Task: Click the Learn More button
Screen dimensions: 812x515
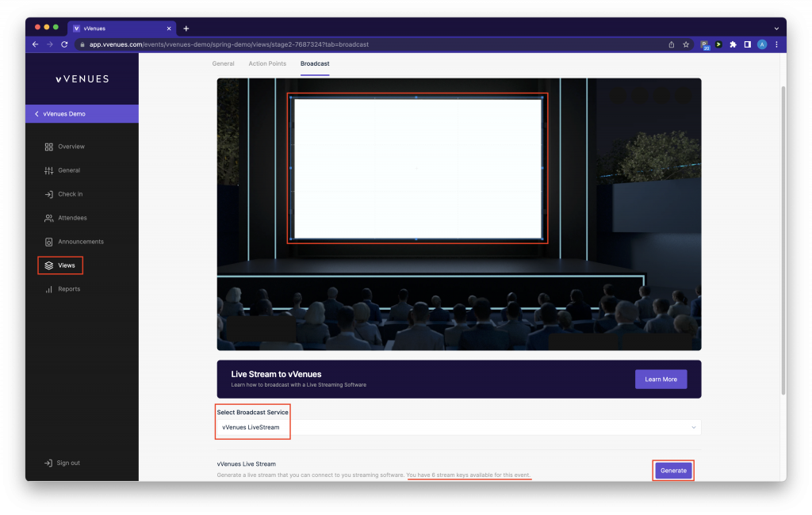Action: tap(661, 380)
